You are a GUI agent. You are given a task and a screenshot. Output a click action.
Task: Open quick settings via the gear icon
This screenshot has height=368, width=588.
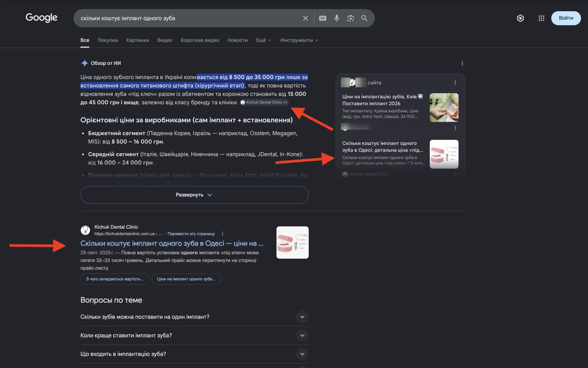[x=520, y=18]
